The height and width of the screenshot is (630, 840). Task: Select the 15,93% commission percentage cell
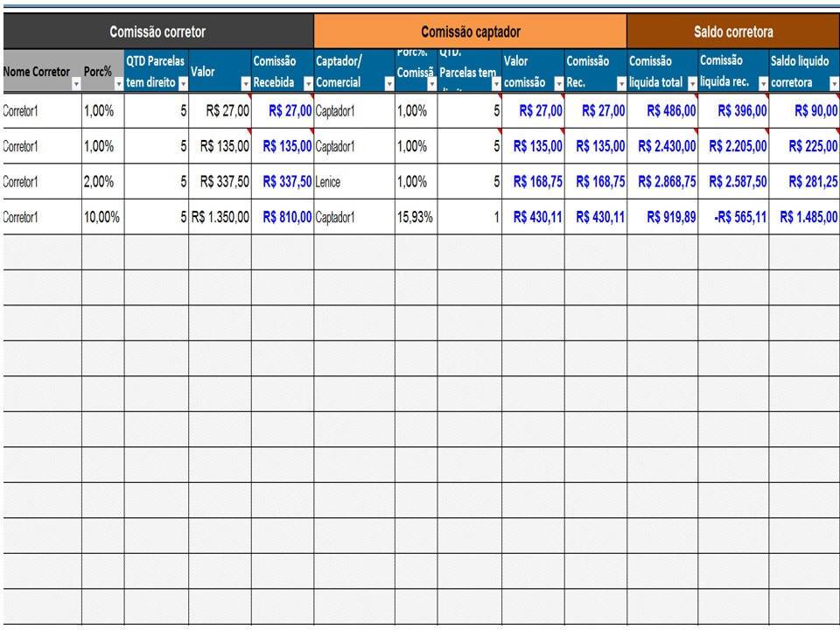416,217
